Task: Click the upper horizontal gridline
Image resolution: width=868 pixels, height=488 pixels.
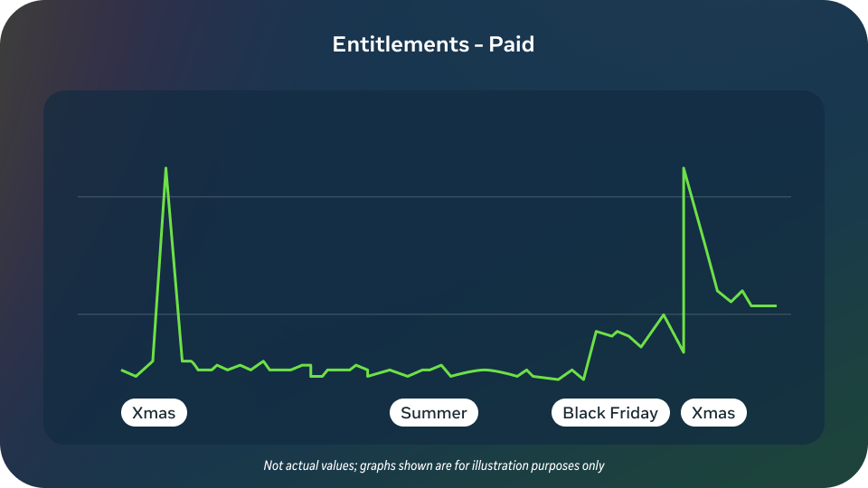Action: (x=434, y=196)
